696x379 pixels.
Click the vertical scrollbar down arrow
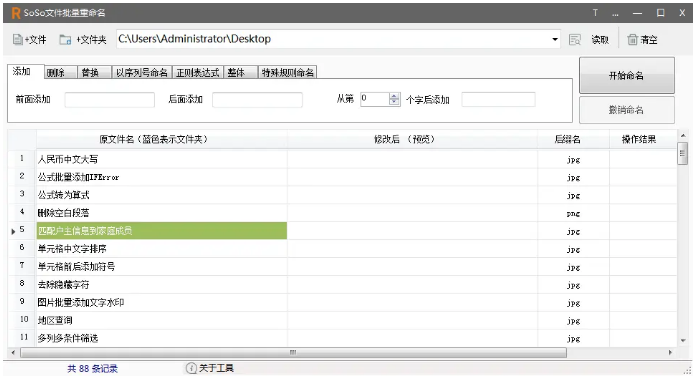[683, 340]
